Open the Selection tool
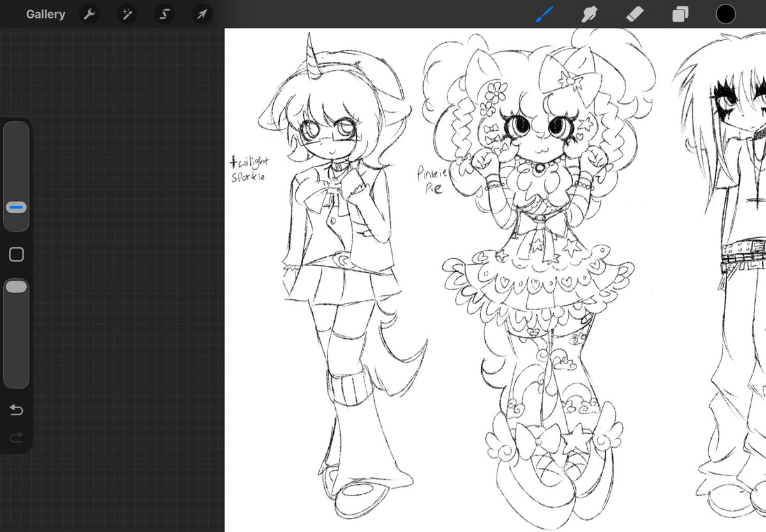766x532 pixels. (164, 14)
